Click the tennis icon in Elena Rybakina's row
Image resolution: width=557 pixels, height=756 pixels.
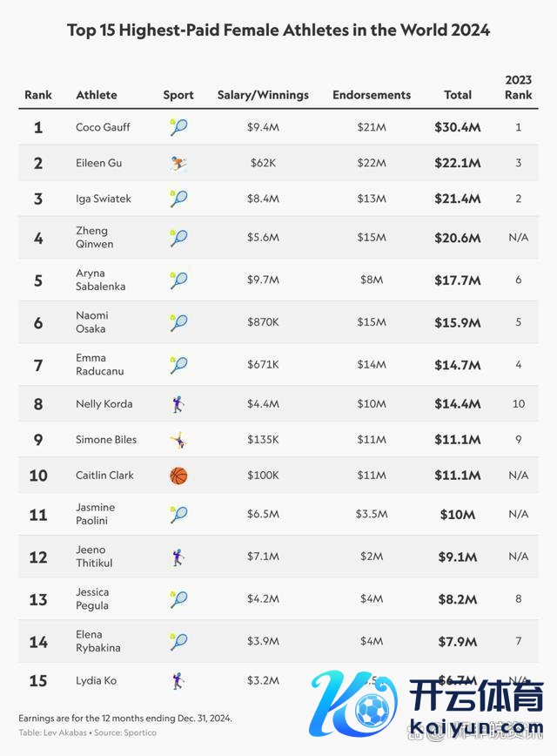pos(178,641)
